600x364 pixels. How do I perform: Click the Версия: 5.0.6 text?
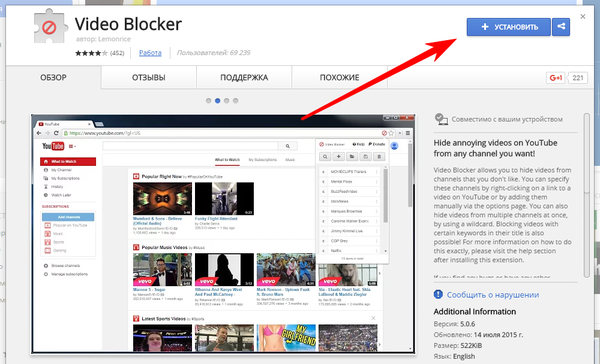(454, 324)
